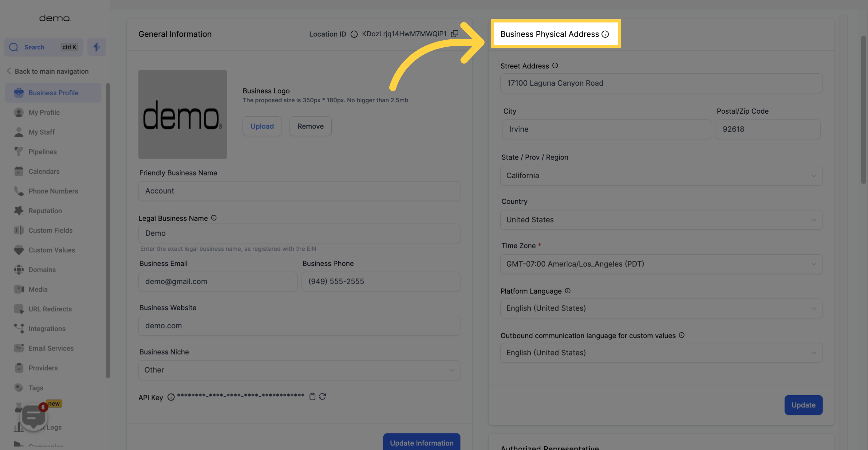Click the Update Information button

coord(422,443)
